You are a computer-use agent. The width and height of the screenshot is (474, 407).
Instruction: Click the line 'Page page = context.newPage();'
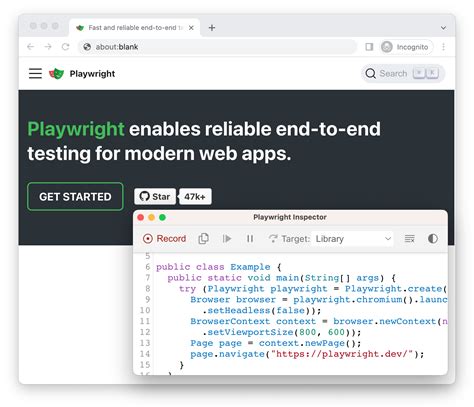[x=275, y=343]
